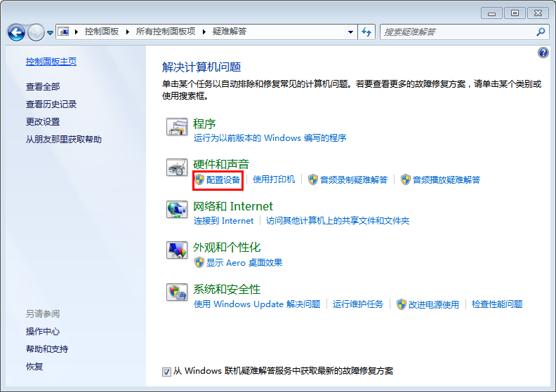The height and width of the screenshot is (392, 556).
Task: Open the 系统和安全性 heading
Action: click(227, 290)
